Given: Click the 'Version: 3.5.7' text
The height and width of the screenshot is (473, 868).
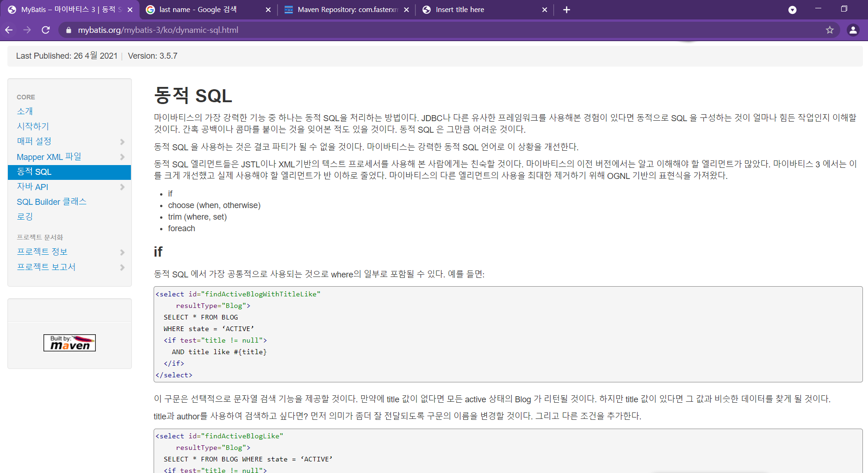Looking at the screenshot, I should coord(153,56).
